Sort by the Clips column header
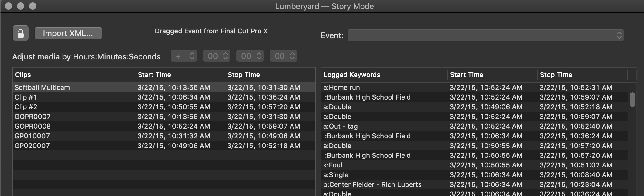The height and width of the screenshot is (196, 644). pyautogui.click(x=74, y=75)
